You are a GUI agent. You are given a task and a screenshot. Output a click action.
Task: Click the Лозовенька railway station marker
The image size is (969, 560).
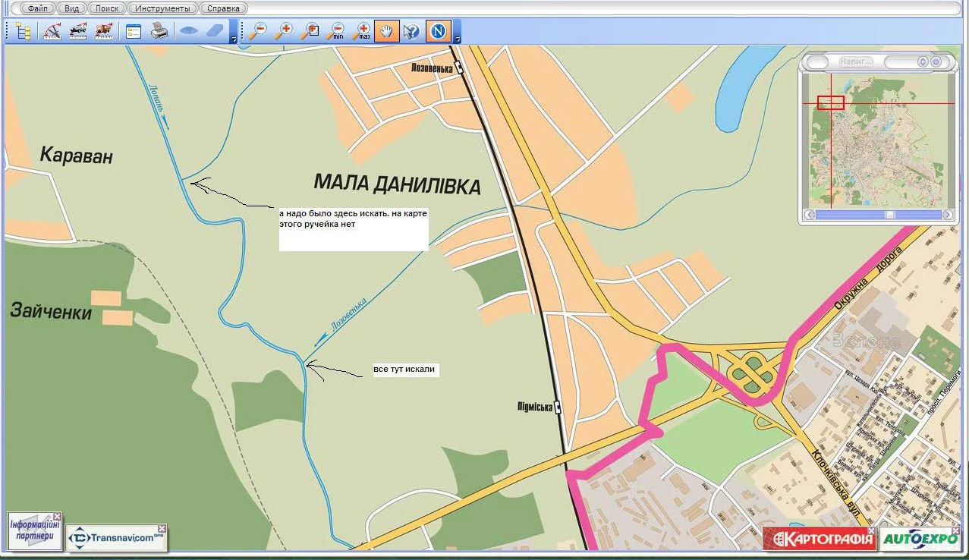pyautogui.click(x=459, y=68)
